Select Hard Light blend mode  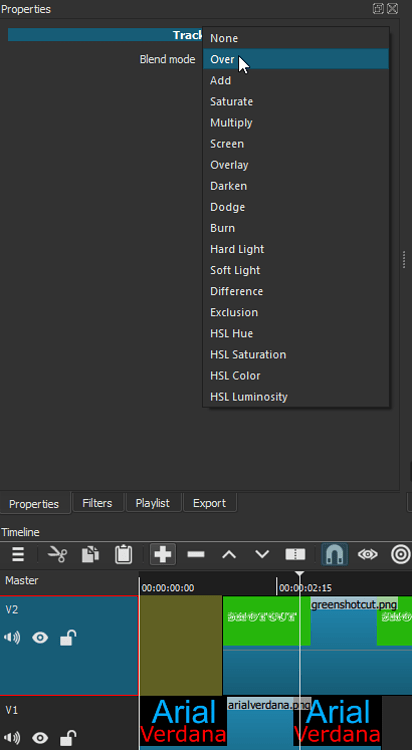coord(296,249)
